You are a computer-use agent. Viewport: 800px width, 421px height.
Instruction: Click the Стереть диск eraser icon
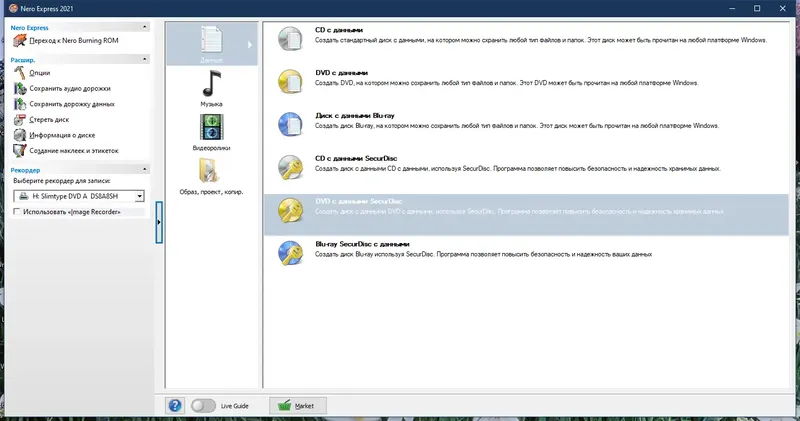click(19, 120)
